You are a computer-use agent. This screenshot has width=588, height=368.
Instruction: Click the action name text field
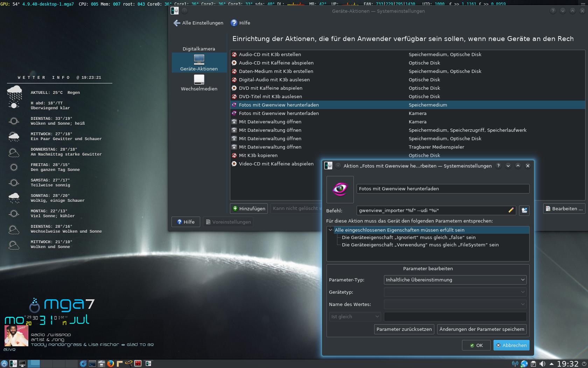[442, 189]
